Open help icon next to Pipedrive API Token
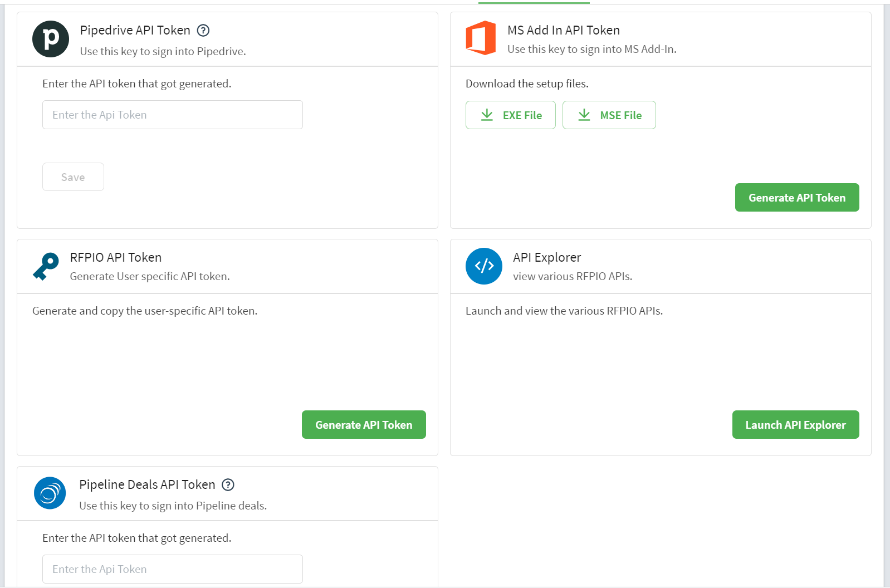The height and width of the screenshot is (588, 890). [x=204, y=31]
